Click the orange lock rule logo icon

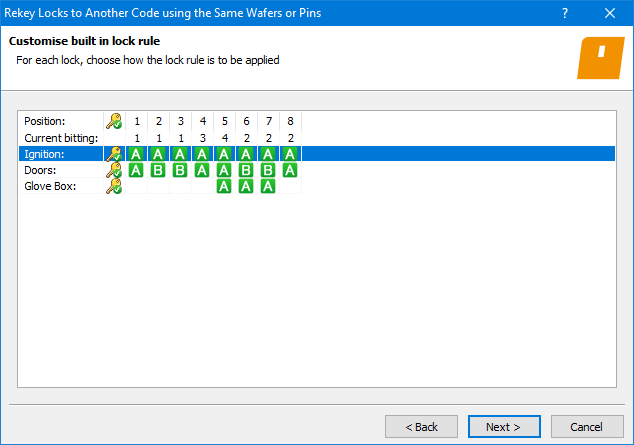pyautogui.click(x=600, y=57)
